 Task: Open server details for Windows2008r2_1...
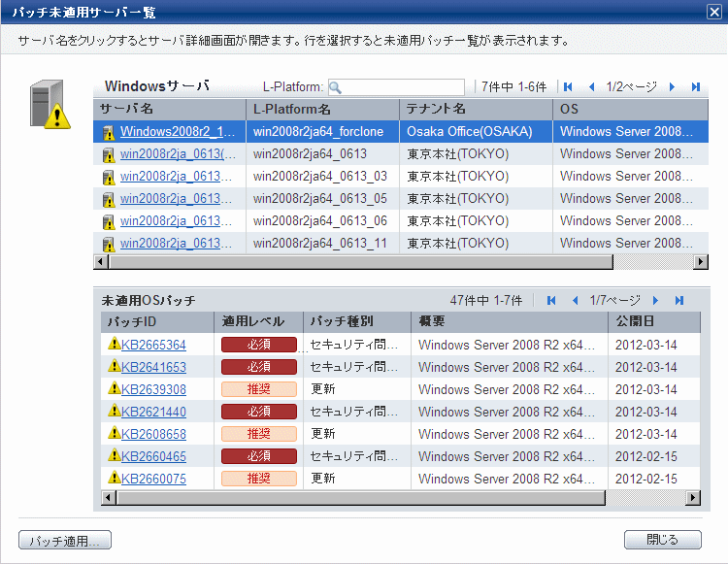(178, 131)
